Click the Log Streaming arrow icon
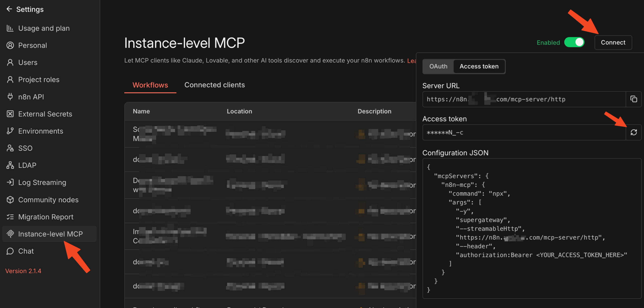This screenshot has height=308, width=644. pyautogui.click(x=10, y=182)
